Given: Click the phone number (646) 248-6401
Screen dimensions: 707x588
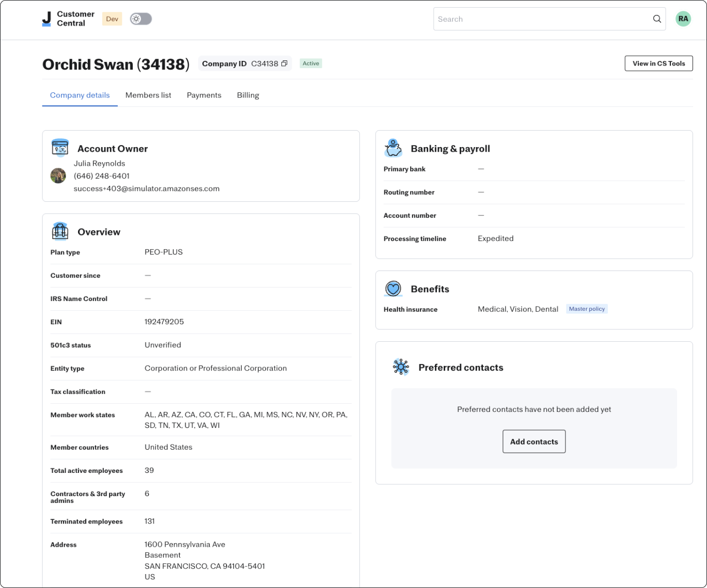Looking at the screenshot, I should [102, 176].
